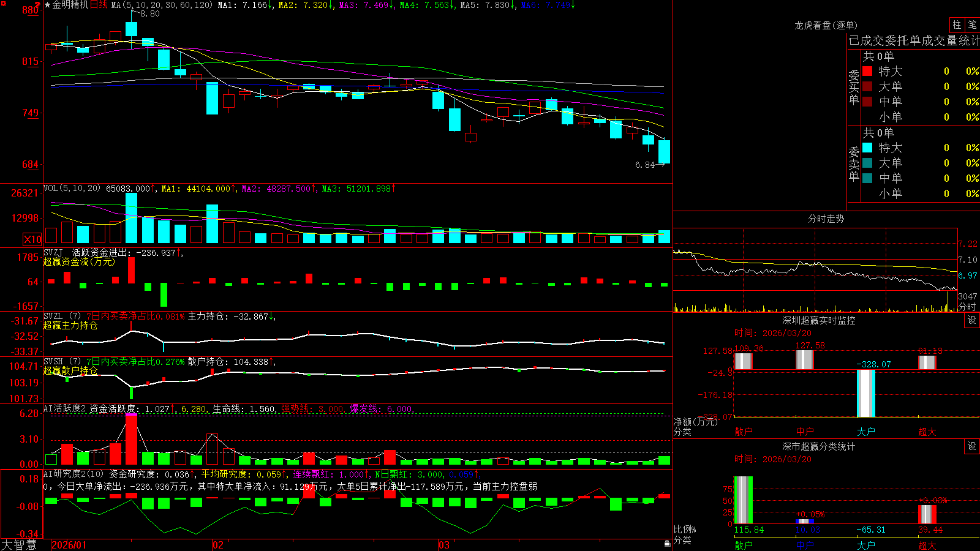
Task: Click the 03 month marker on timeline
Action: click(x=444, y=545)
